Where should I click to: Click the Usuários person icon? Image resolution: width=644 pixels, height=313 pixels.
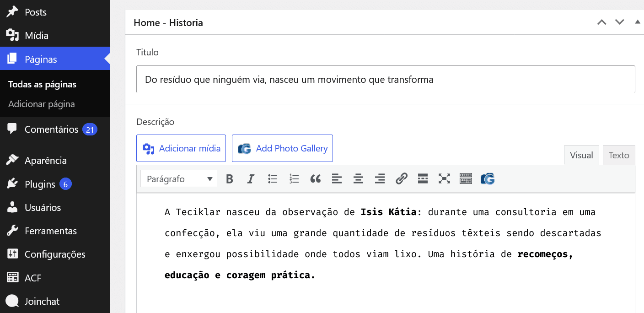click(x=12, y=207)
